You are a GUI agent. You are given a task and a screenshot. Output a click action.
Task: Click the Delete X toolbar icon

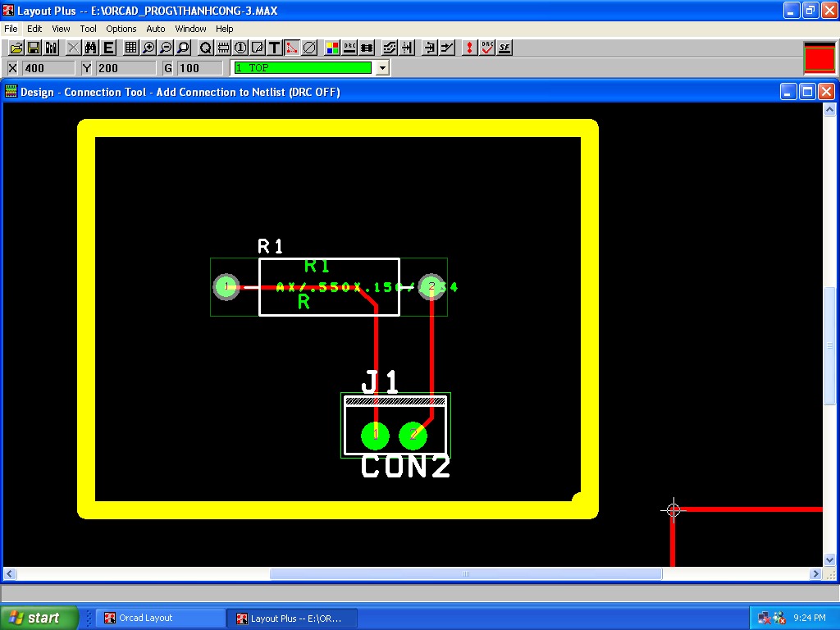(73, 48)
